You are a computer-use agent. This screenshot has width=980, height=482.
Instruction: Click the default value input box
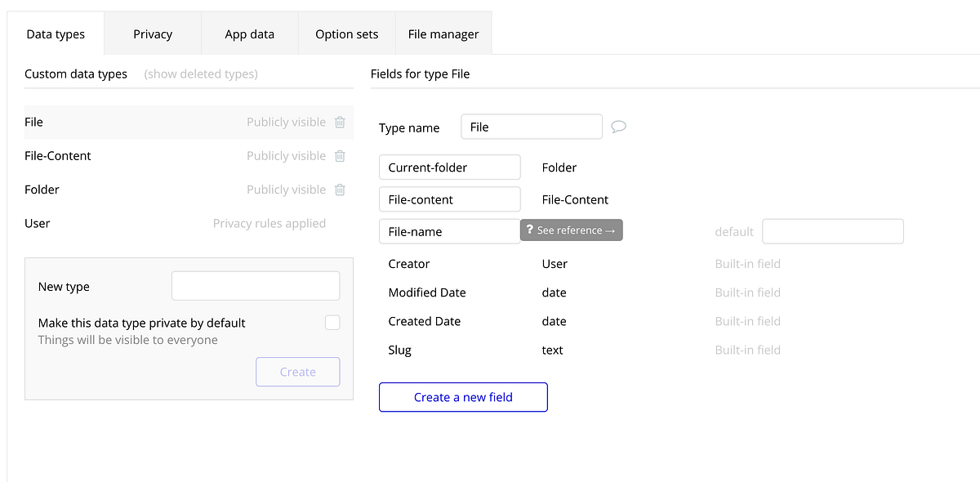[832, 231]
